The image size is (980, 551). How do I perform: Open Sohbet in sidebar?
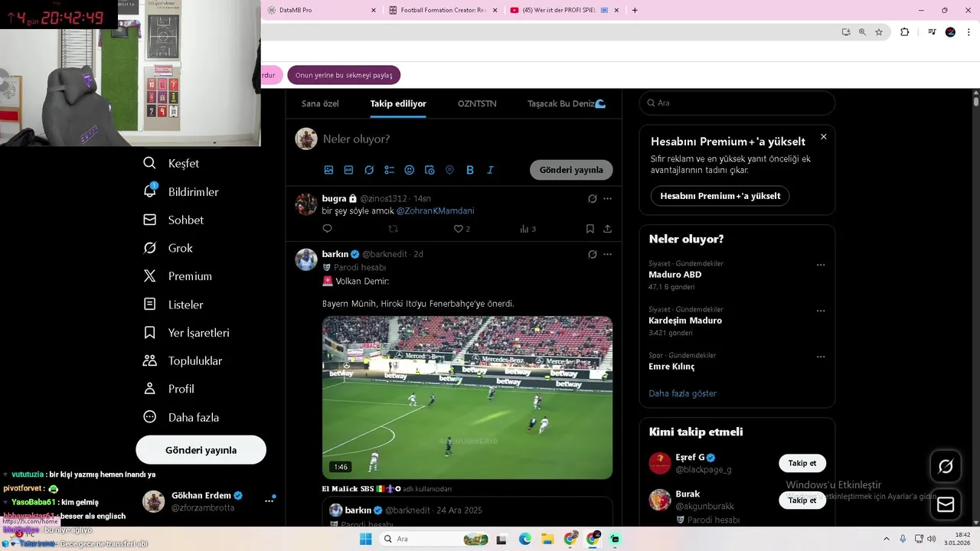click(x=175, y=220)
